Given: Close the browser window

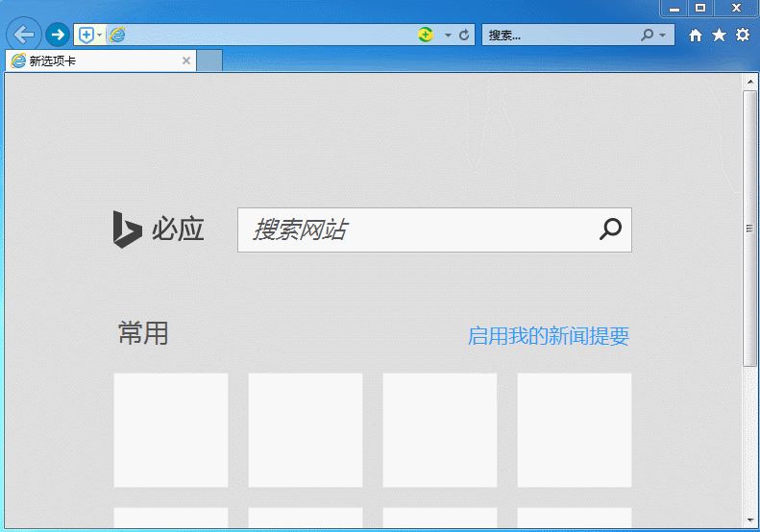Looking at the screenshot, I should tap(736, 9).
